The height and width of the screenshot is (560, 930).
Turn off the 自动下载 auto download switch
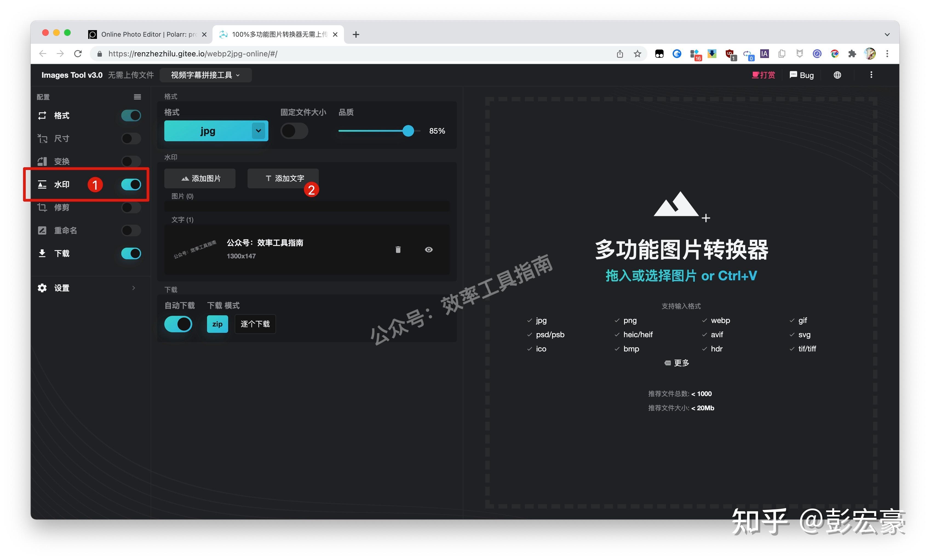point(178,324)
